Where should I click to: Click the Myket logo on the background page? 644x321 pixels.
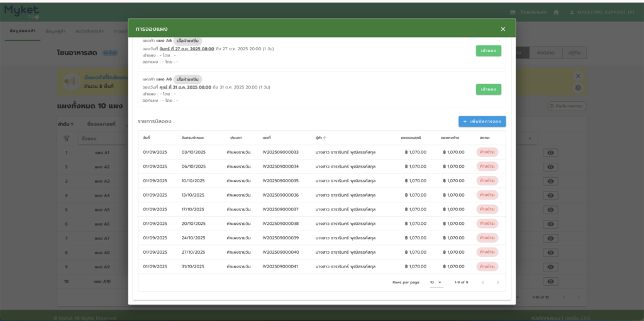(22, 11)
